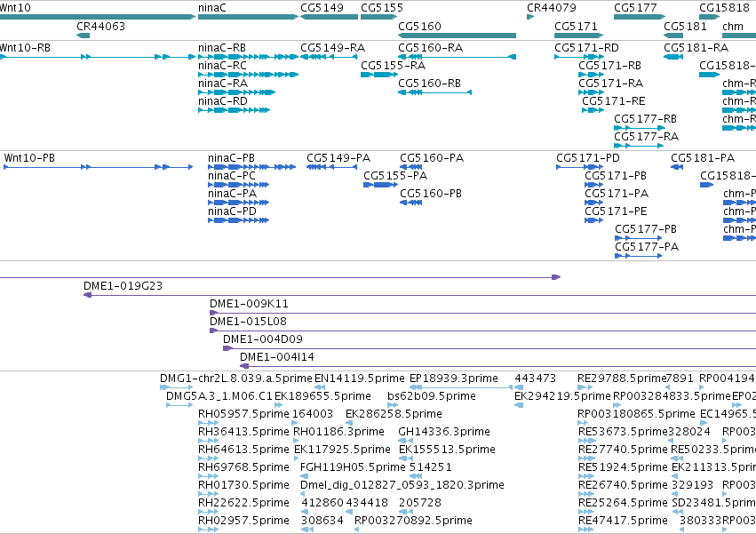Viewport: 756px width, 534px height.
Task: Click transcript CG5171-RB
Action: [610, 66]
